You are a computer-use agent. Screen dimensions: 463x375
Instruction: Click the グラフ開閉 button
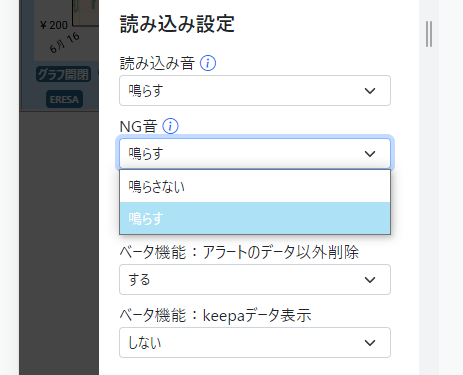[63, 74]
